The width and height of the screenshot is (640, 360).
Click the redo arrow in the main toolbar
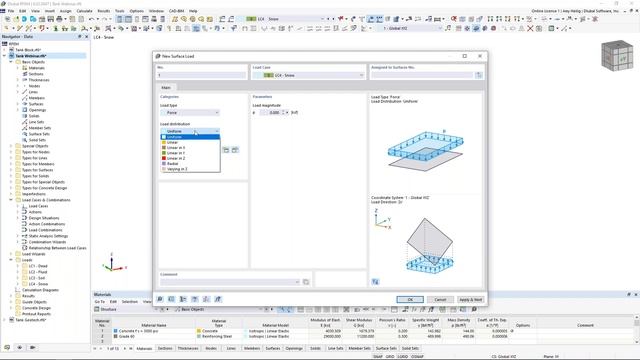[x=104, y=19]
